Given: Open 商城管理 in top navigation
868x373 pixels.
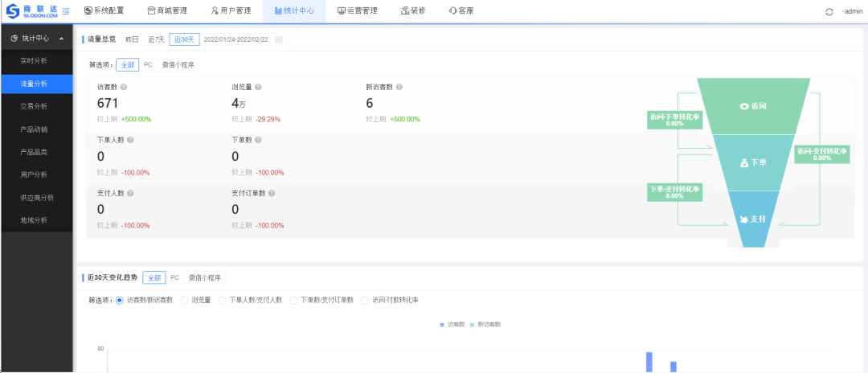Looking at the screenshot, I should click(x=167, y=10).
